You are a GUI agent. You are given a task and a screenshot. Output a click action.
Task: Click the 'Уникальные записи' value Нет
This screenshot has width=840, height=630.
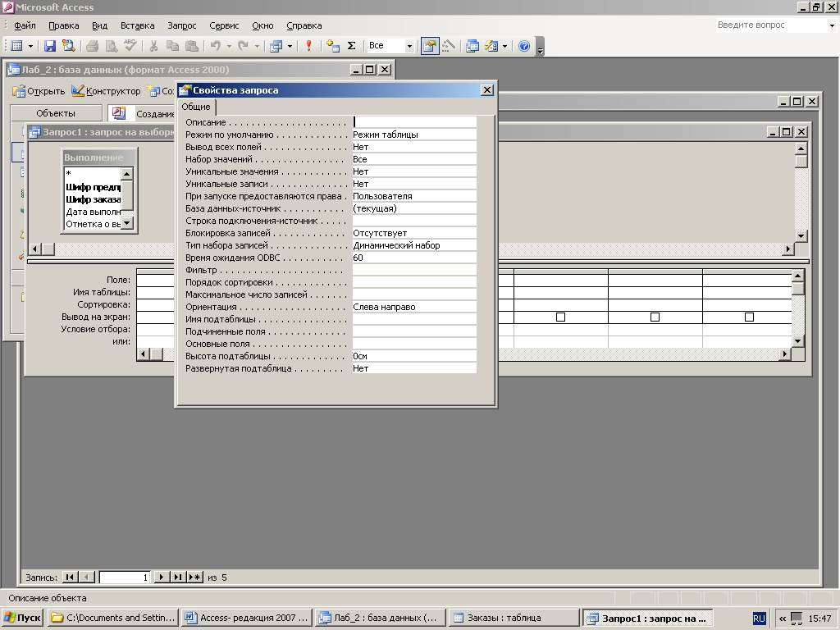coord(414,184)
